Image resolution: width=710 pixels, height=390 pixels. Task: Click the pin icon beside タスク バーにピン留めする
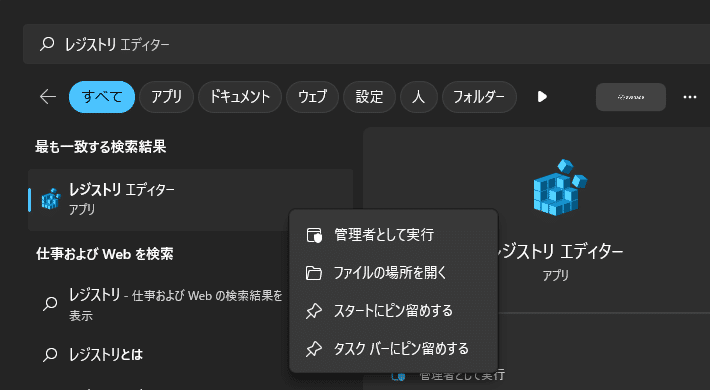[x=314, y=349]
